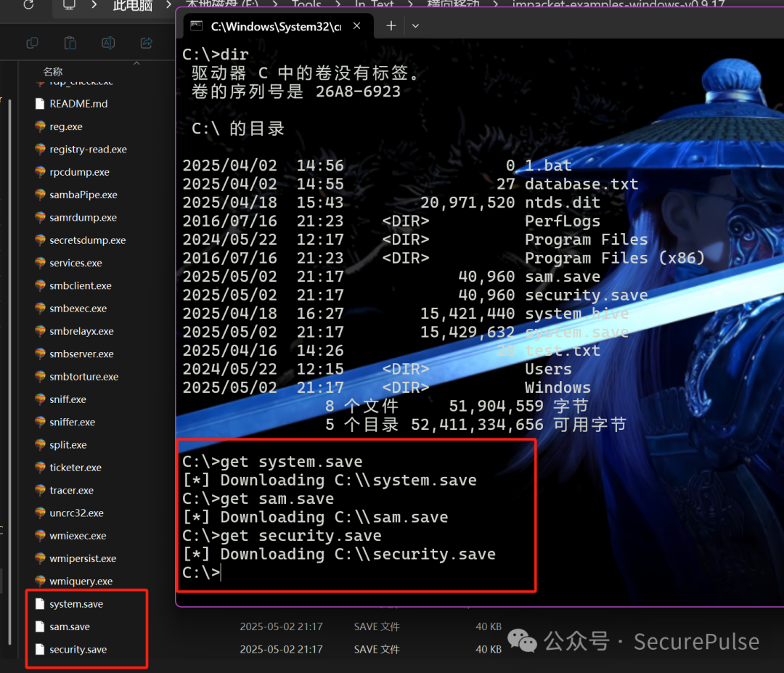The height and width of the screenshot is (673, 784).
Task: Select wmipersist.exe in the file list
Action: coord(83,558)
